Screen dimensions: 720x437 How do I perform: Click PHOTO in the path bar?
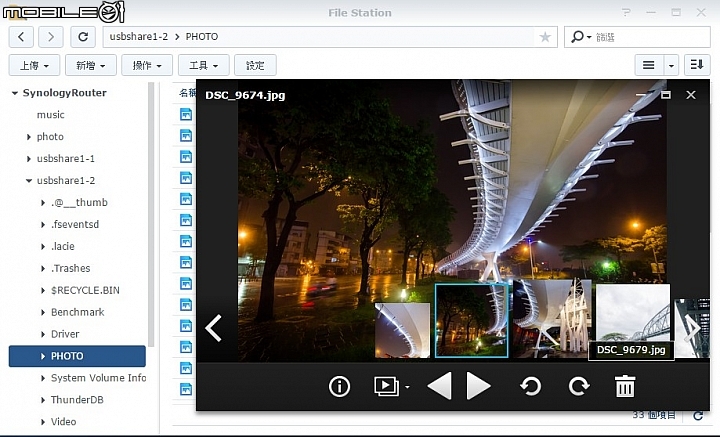click(202, 37)
